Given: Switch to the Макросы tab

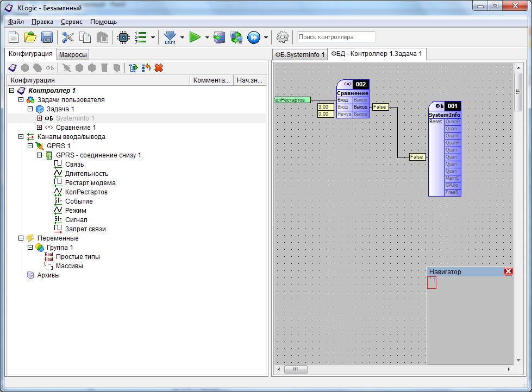Looking at the screenshot, I should 73,55.
